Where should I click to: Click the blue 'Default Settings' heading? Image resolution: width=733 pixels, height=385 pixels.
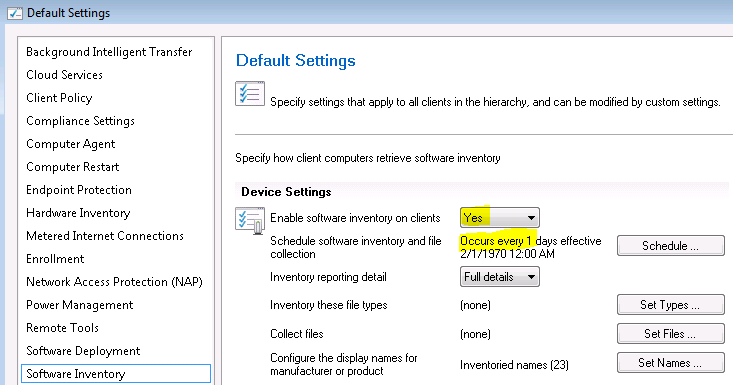point(295,61)
